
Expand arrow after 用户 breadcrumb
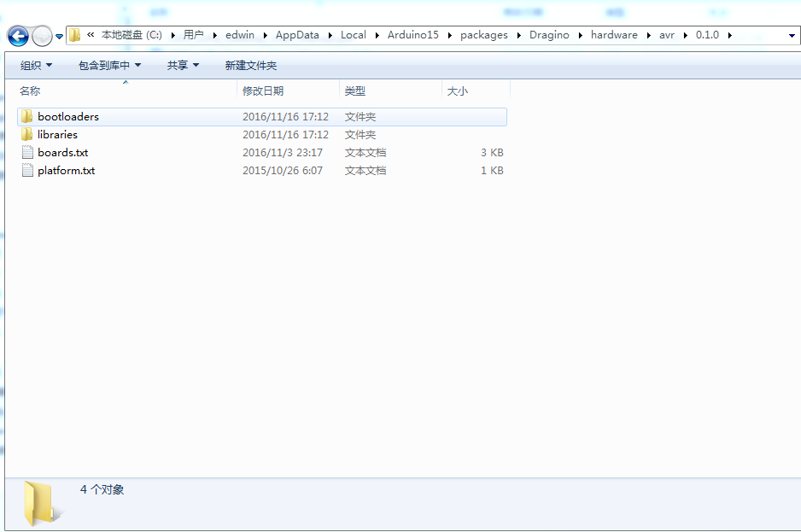click(214, 35)
